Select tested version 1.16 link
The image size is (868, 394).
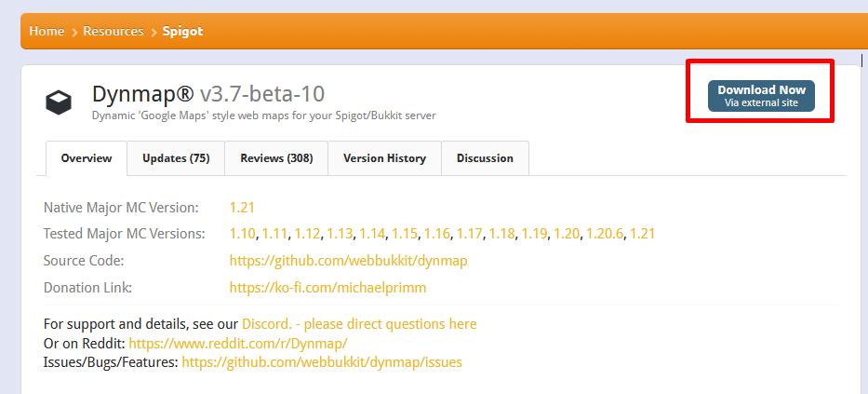437,234
